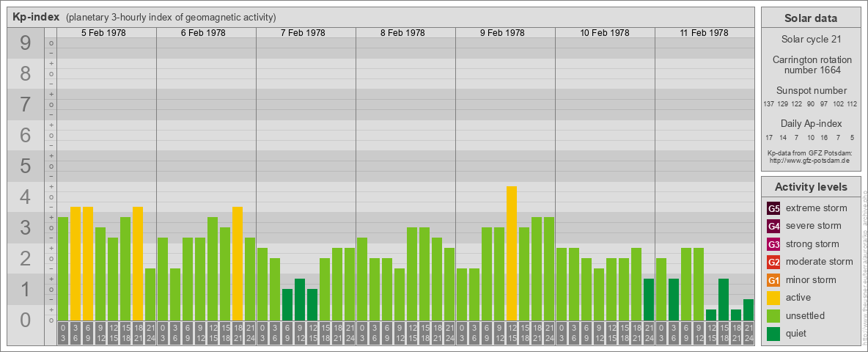Click the G1 minor storm icon
This screenshot has height=352, width=868.
(773, 280)
